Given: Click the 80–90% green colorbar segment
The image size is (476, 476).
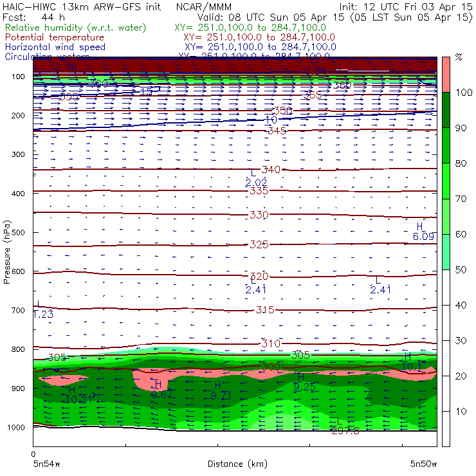Looking at the screenshot, I should click(x=446, y=145).
